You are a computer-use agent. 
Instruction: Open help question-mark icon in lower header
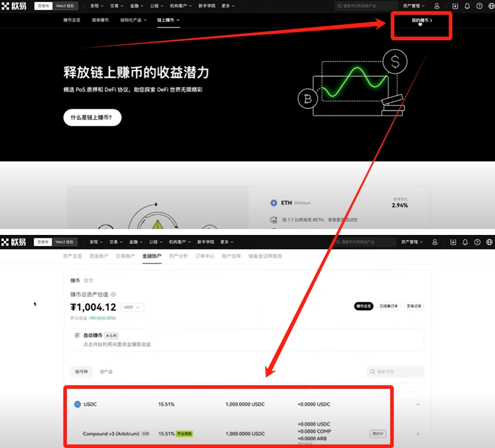coord(477,242)
